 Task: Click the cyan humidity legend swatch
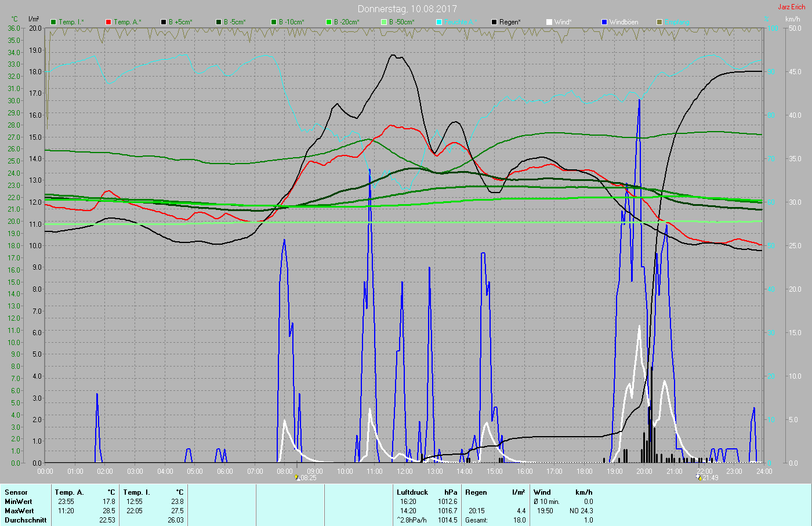[x=439, y=22]
